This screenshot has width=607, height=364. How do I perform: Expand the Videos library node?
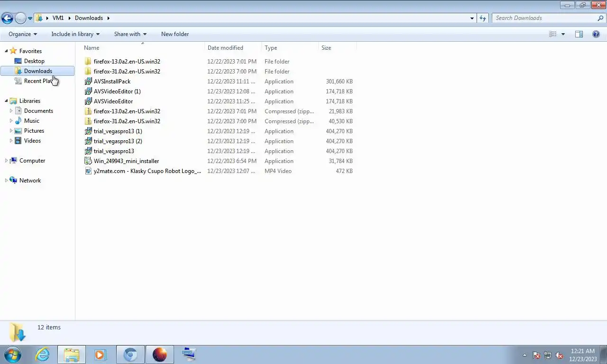pyautogui.click(x=11, y=141)
